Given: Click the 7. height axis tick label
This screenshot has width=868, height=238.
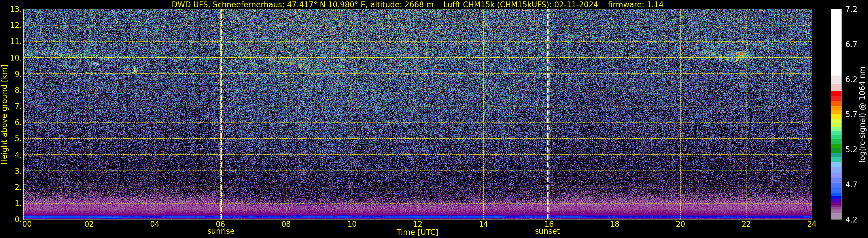Looking at the screenshot, I should pos(18,107).
